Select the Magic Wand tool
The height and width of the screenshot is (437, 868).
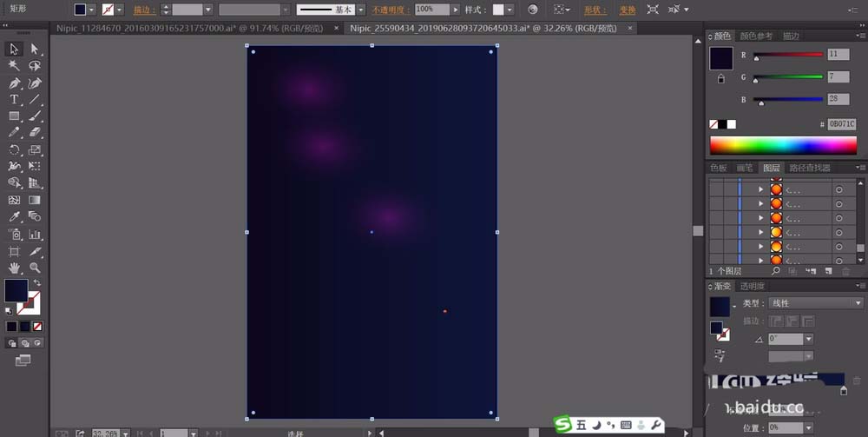click(x=14, y=66)
